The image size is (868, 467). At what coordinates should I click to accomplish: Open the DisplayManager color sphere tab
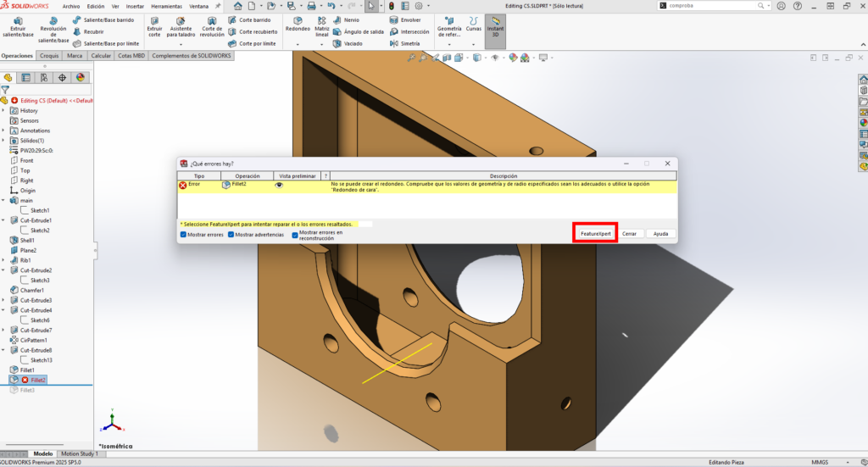[81, 77]
